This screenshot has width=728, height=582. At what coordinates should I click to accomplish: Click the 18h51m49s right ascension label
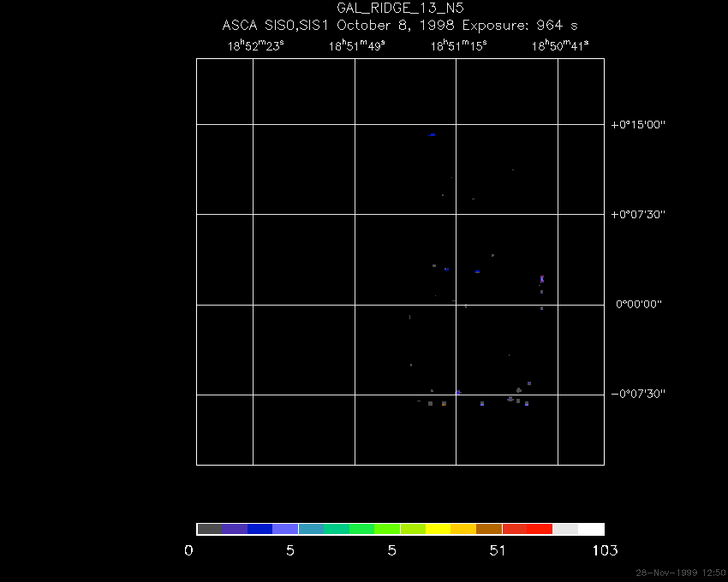pyautogui.click(x=356, y=45)
